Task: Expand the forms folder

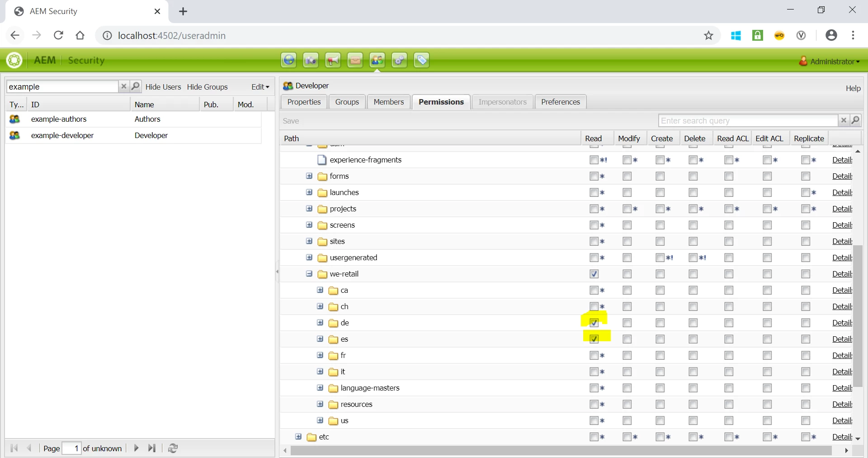Action: tap(309, 176)
